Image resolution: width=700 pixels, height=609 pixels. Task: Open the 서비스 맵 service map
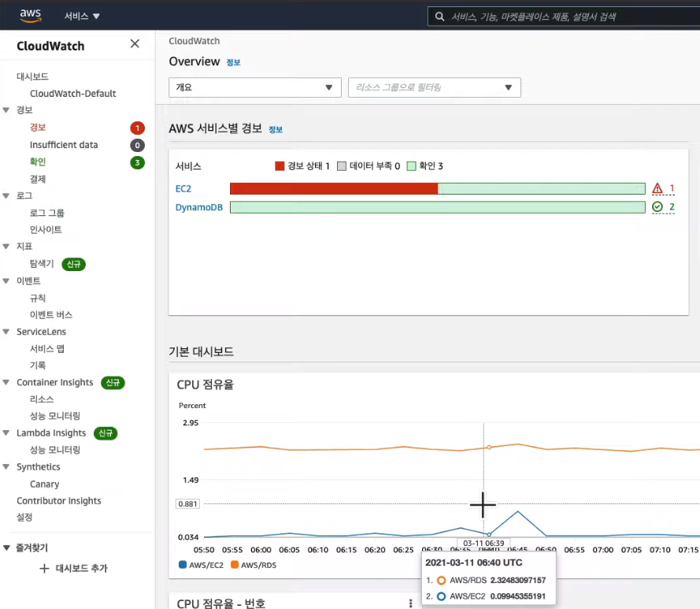coord(47,348)
